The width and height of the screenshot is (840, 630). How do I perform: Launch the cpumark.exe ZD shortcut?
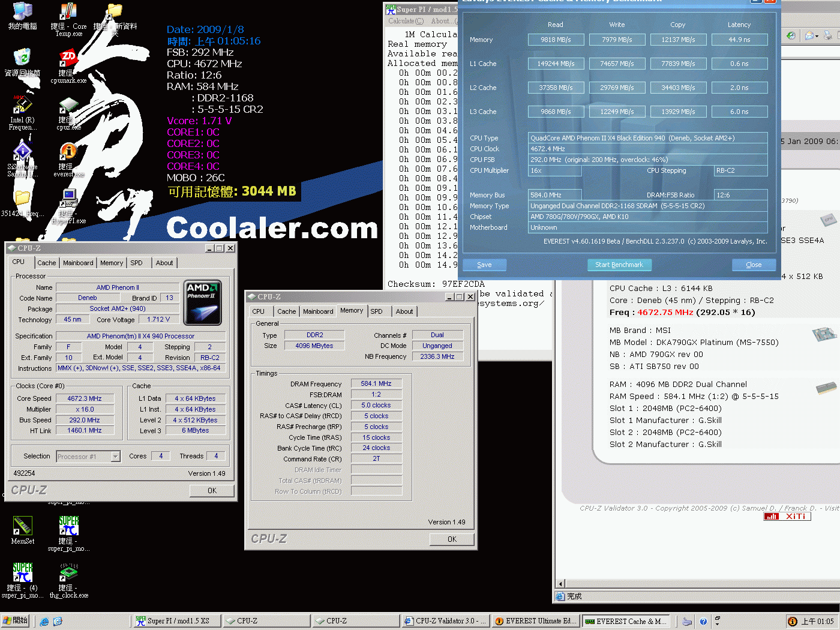tap(68, 66)
